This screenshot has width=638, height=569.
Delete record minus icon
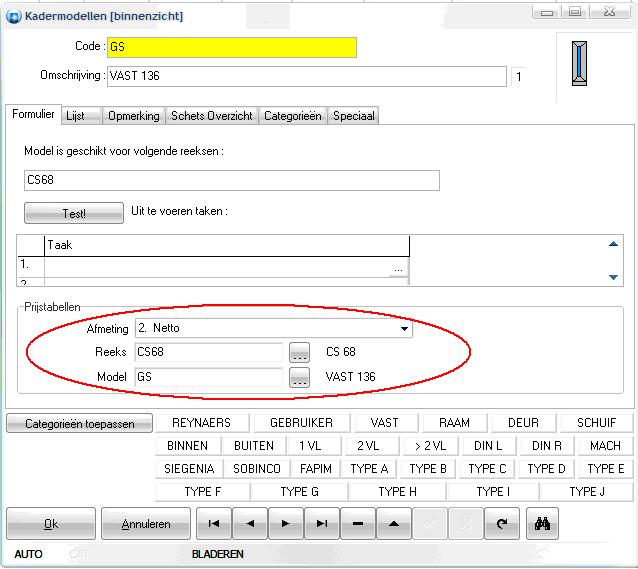pos(358,523)
